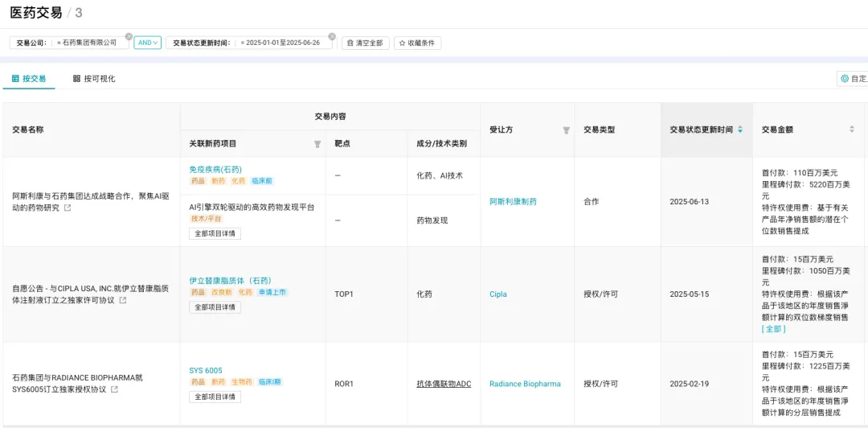The width and height of the screenshot is (868, 428).
Task: Click 全部项目详情 button under SYS 6005
Action: point(215,397)
